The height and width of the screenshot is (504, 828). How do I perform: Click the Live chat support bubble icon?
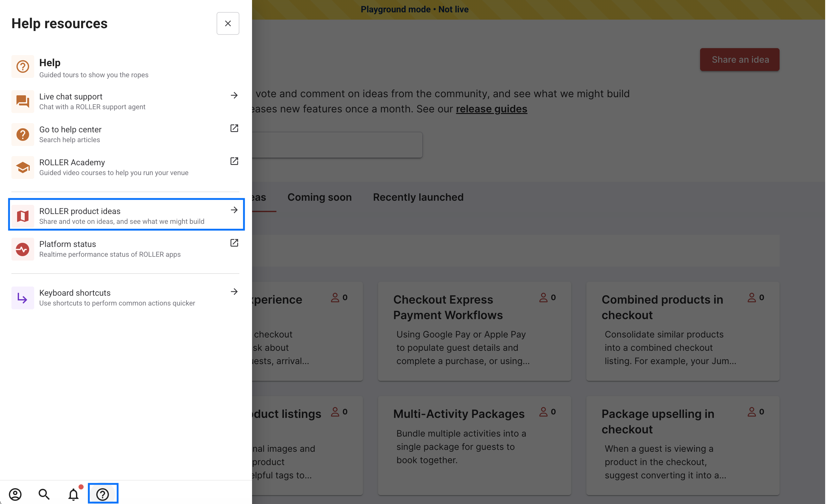point(22,101)
